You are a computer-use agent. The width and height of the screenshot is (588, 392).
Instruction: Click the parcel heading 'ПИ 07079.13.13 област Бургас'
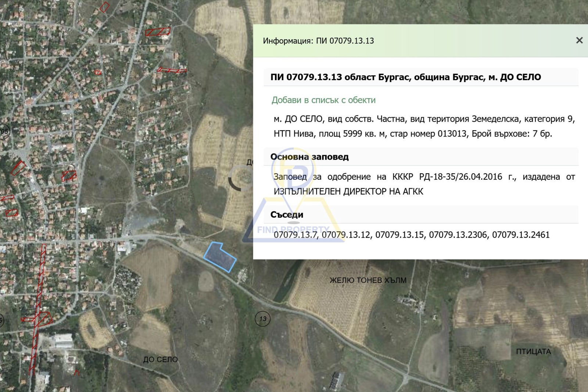[405, 77]
